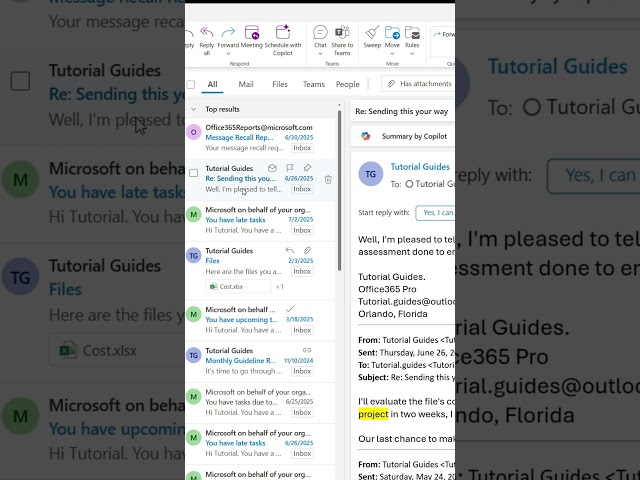640x480 pixels.
Task: Delete the Re: Sending this you... email with the trash icon
Action: coord(328,180)
